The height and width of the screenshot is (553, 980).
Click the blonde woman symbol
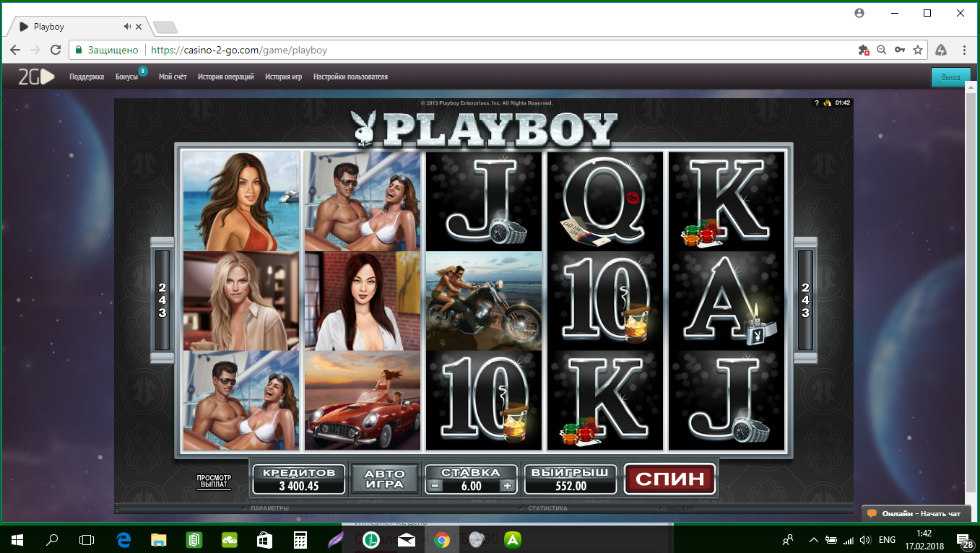click(241, 301)
